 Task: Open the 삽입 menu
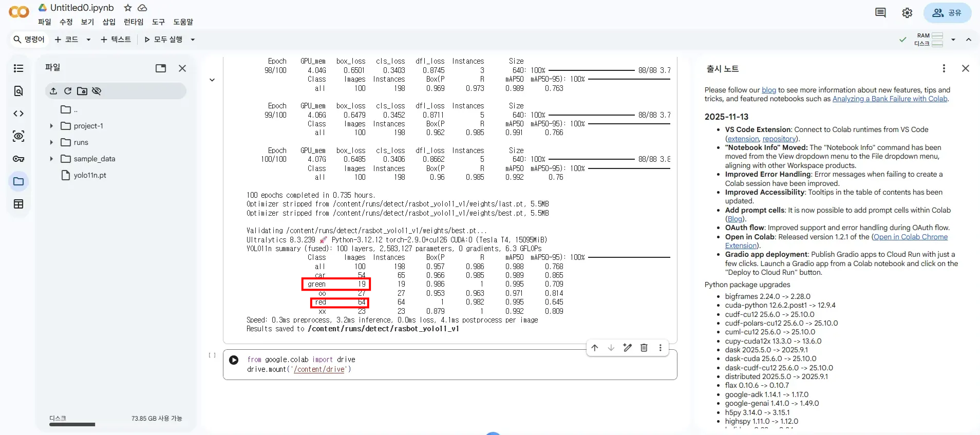109,22
